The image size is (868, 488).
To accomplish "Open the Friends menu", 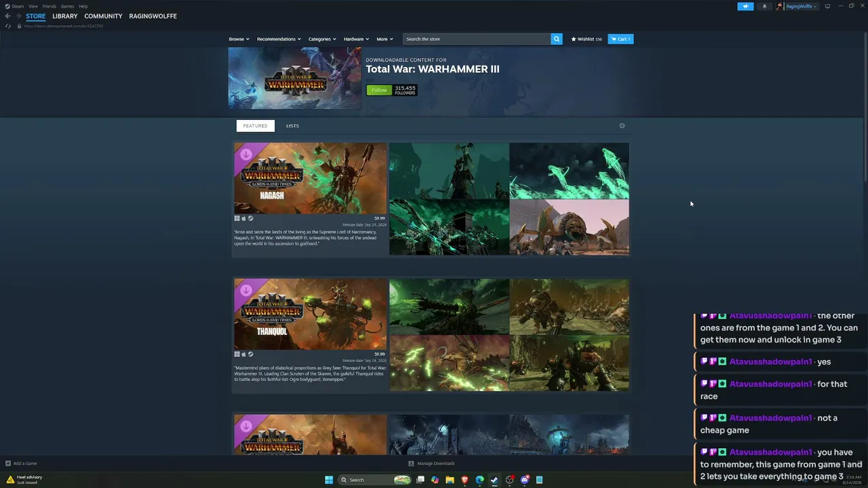I will click(50, 6).
